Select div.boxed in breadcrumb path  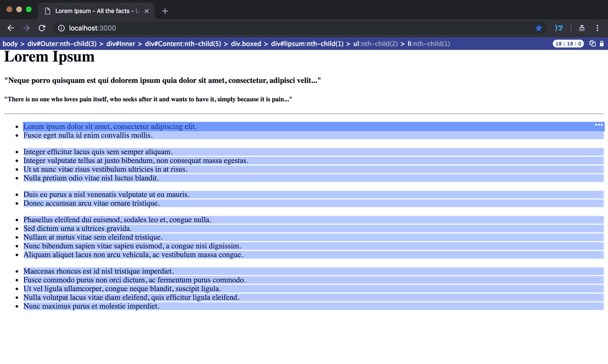[x=246, y=44]
